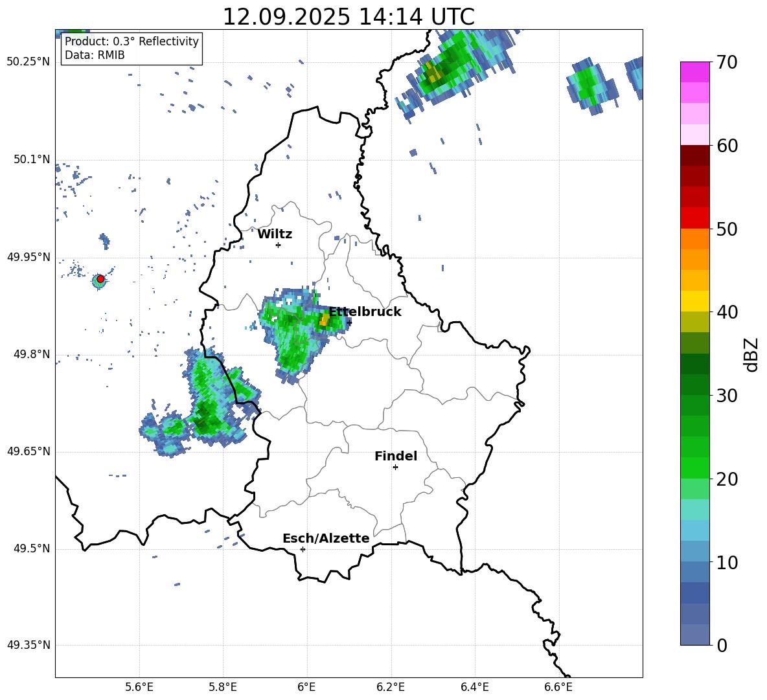This screenshot has height=700, width=767.
Task: Click the 30 tick label on colorbar
Action: point(727,396)
